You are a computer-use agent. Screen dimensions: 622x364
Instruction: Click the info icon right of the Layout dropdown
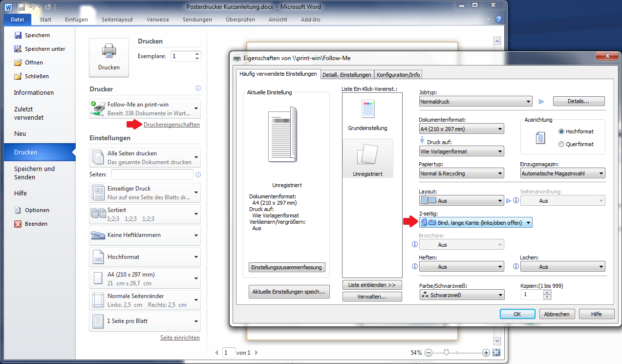click(515, 201)
